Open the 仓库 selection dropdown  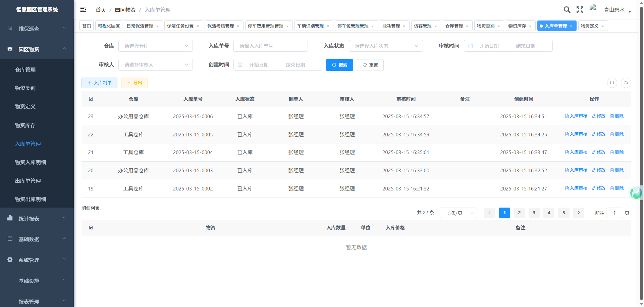pos(155,46)
